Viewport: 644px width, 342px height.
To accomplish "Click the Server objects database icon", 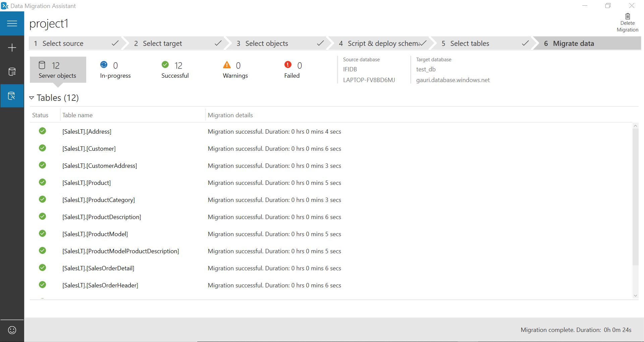I will click(42, 65).
